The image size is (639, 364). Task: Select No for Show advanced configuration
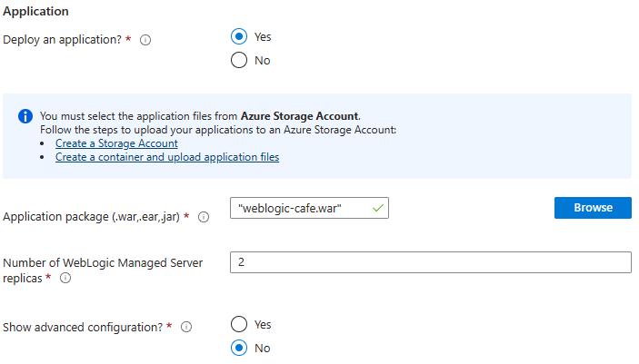pyautogui.click(x=239, y=348)
